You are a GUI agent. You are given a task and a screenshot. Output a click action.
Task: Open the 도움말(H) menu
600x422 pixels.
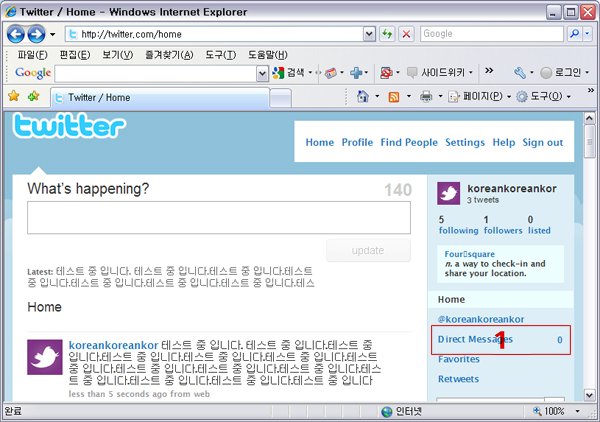267,55
